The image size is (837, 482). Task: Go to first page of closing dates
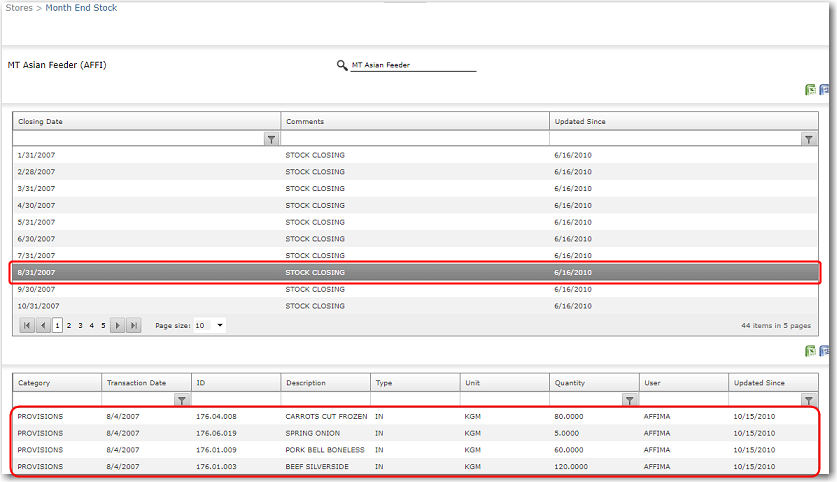[x=27, y=325]
